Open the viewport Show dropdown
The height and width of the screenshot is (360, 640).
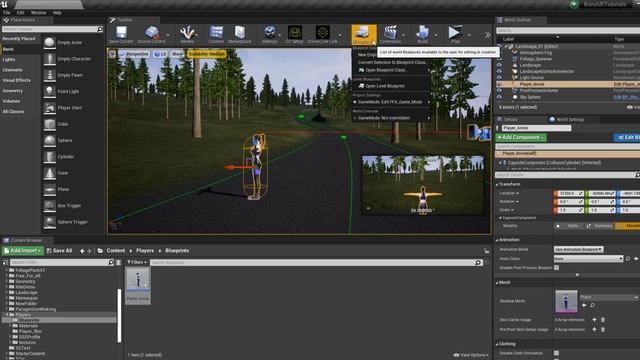point(177,54)
